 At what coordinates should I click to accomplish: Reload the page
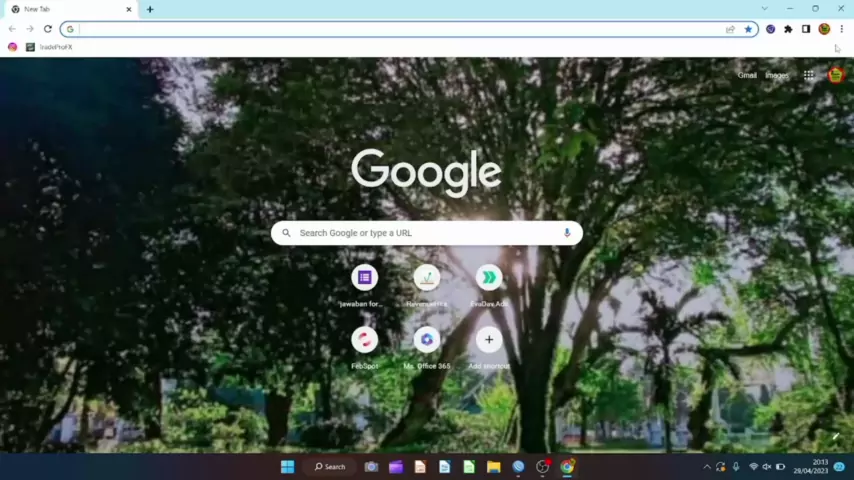[47, 29]
